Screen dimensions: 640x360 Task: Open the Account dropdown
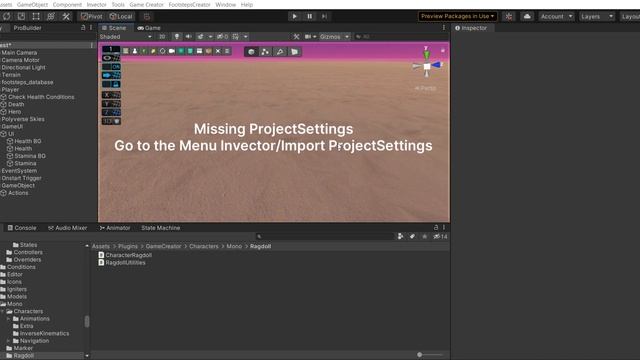point(556,16)
